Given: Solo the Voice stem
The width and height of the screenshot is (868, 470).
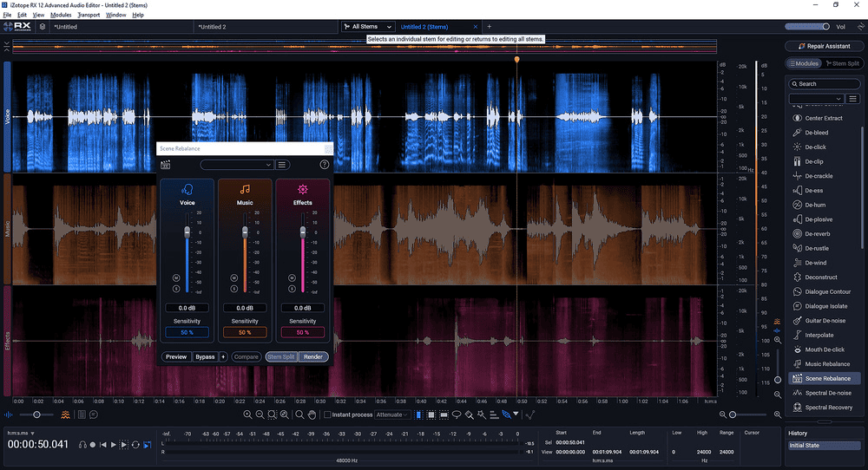Looking at the screenshot, I should click(x=176, y=289).
